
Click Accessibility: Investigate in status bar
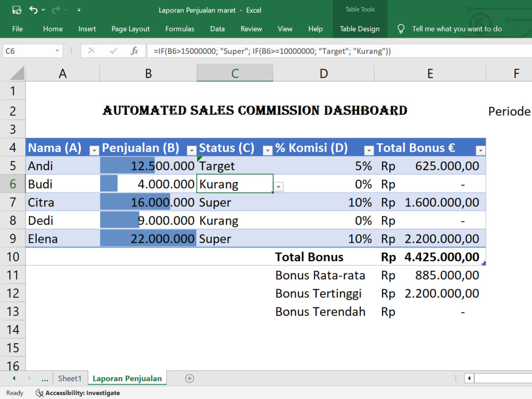coord(78,393)
